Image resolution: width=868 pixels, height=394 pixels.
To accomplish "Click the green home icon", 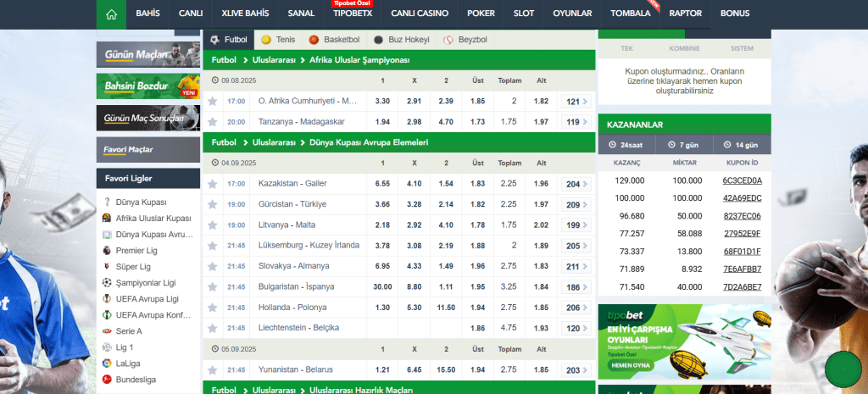I will pos(110,14).
